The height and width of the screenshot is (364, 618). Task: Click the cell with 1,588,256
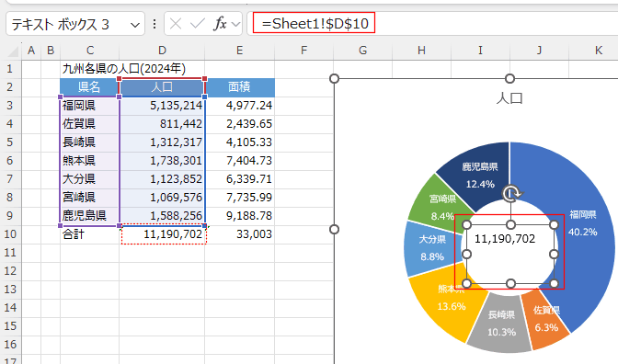click(162, 216)
